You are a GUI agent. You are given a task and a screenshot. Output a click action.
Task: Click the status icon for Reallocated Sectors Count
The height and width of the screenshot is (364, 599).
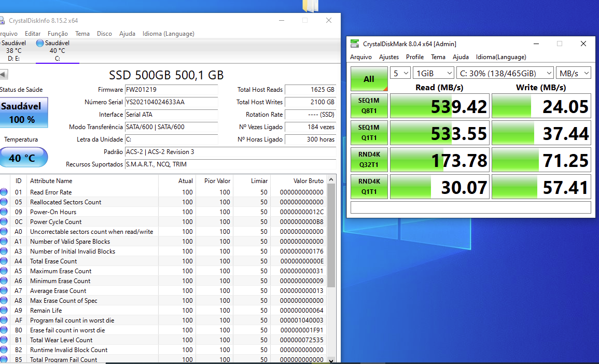[4, 202]
